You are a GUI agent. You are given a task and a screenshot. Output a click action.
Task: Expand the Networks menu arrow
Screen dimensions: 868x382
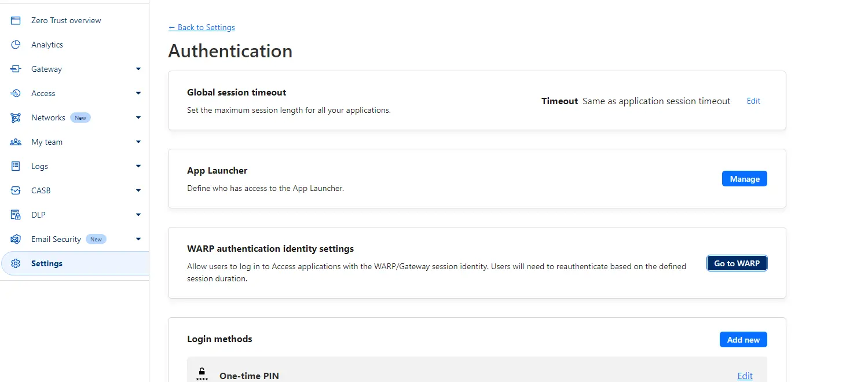[138, 117]
